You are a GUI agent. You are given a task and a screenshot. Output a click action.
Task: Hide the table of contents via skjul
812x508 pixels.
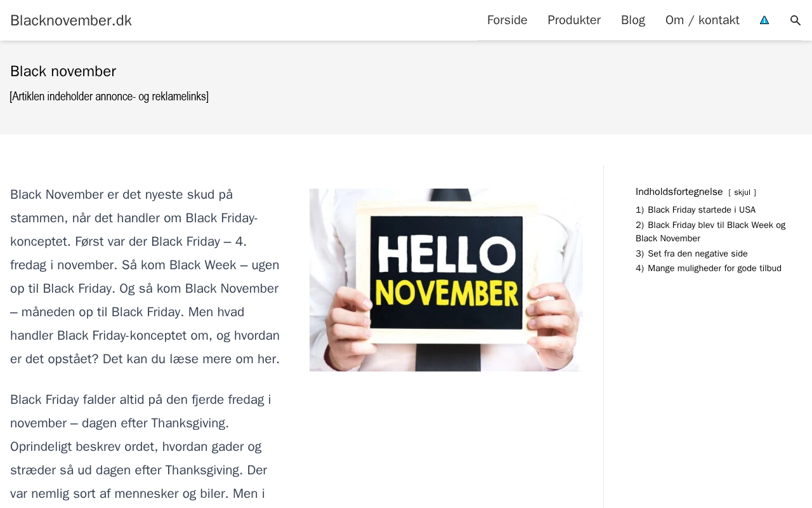pyautogui.click(x=742, y=192)
